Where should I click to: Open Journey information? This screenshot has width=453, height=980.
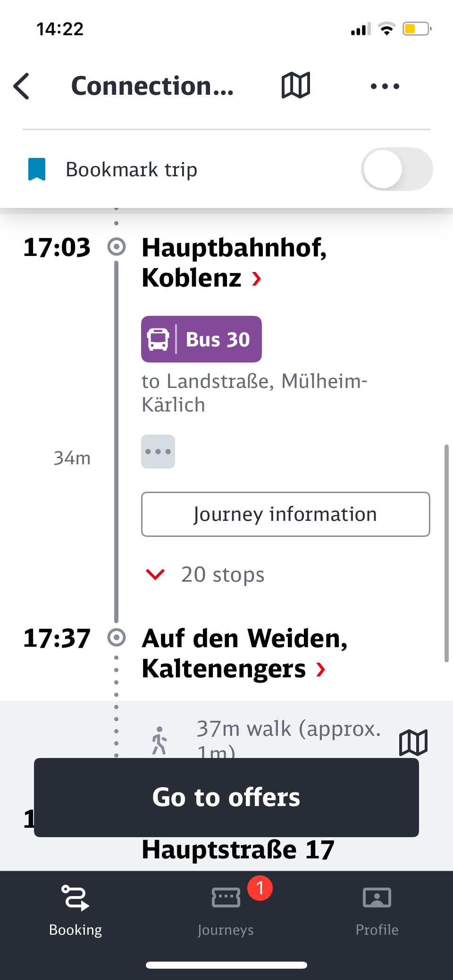pos(285,514)
